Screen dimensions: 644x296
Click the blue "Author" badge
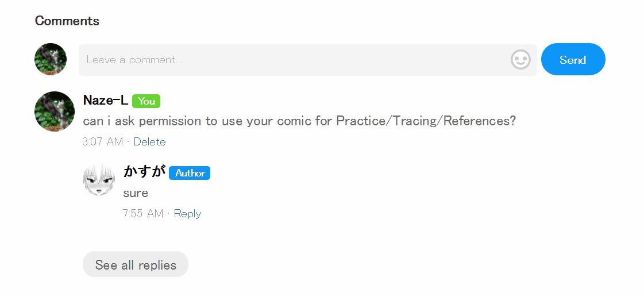(x=190, y=173)
